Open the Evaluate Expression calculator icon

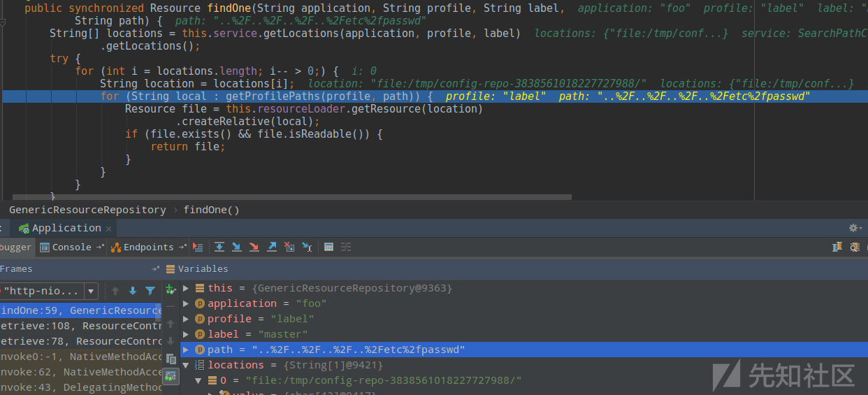328,247
